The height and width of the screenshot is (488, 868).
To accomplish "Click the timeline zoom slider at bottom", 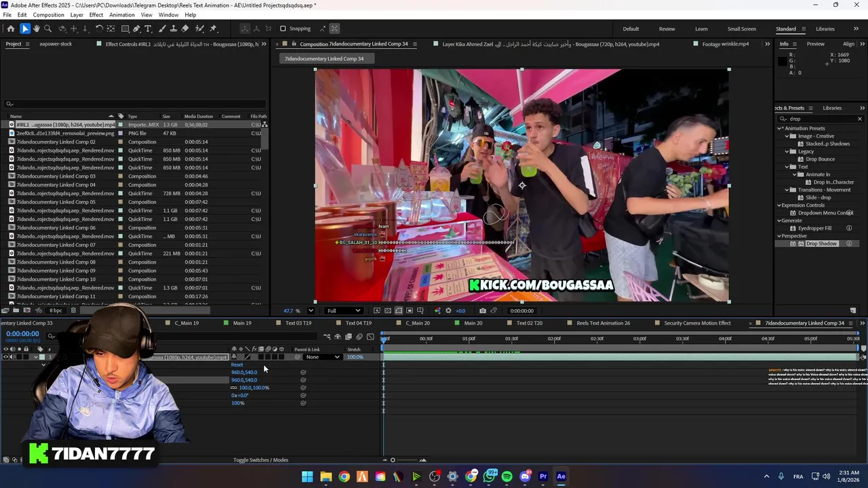I will (x=393, y=460).
